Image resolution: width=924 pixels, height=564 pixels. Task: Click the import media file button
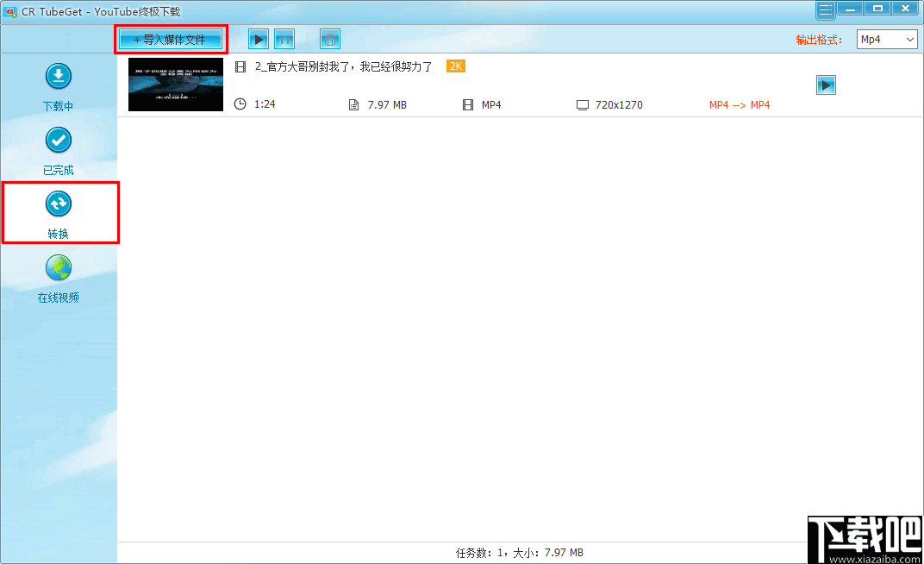coord(171,40)
